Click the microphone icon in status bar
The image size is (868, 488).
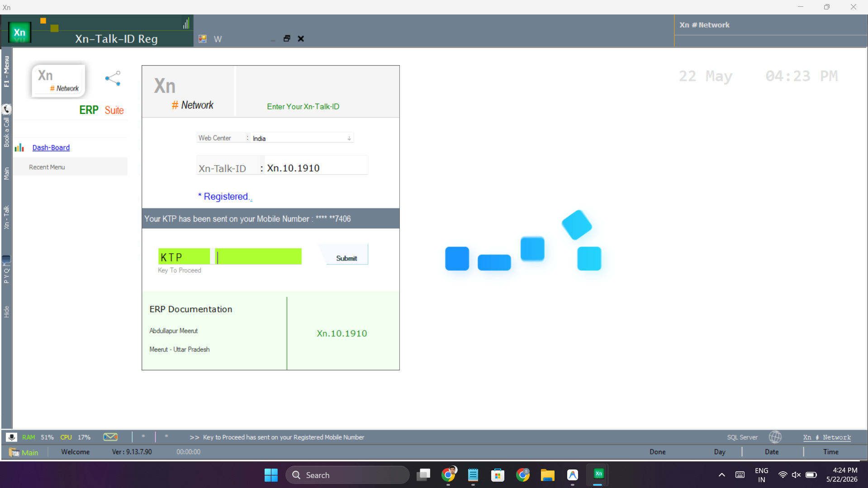[x=11, y=437]
